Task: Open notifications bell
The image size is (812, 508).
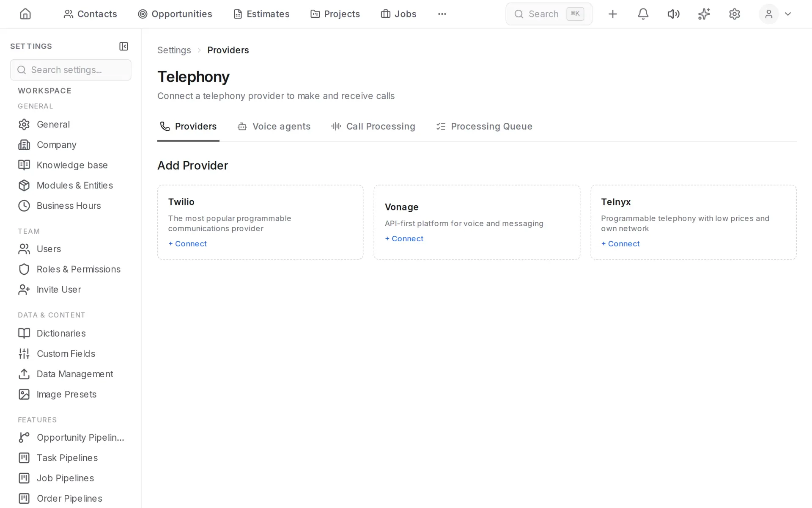Action: tap(643, 14)
